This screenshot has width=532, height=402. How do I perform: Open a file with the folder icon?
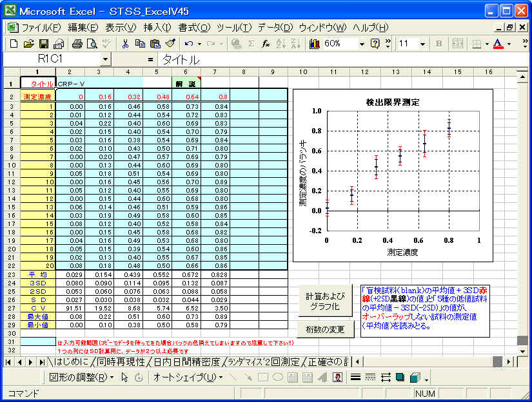click(x=28, y=44)
